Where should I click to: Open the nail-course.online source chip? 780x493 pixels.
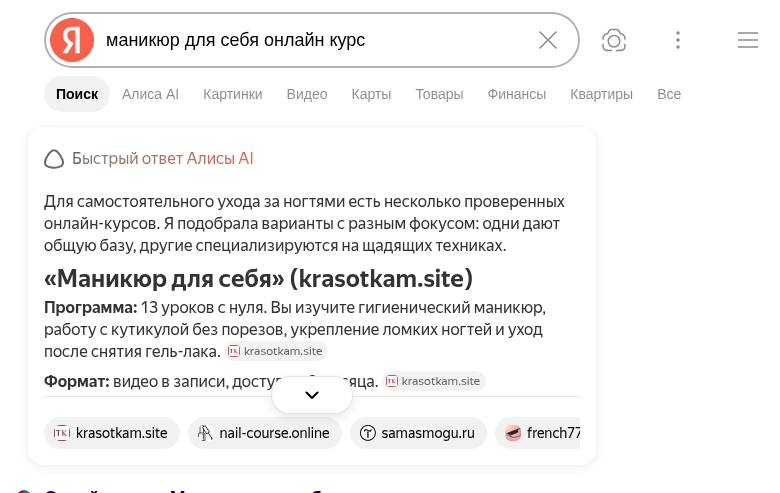(265, 433)
